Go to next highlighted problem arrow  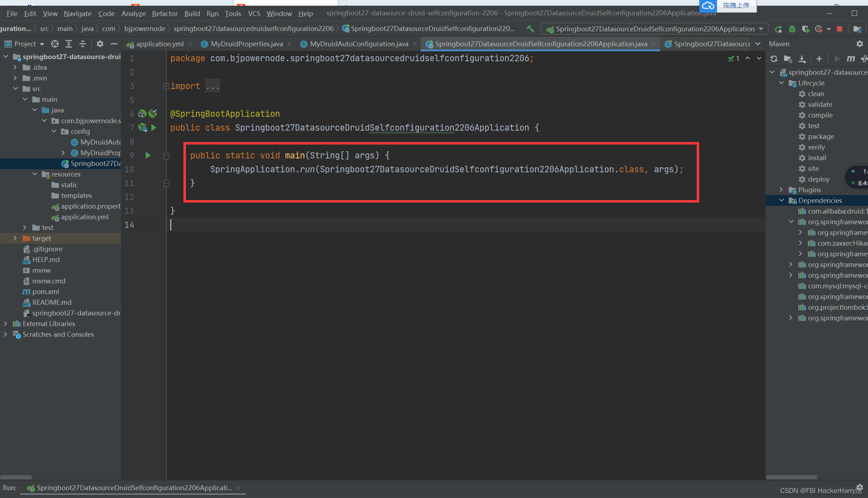tap(759, 58)
